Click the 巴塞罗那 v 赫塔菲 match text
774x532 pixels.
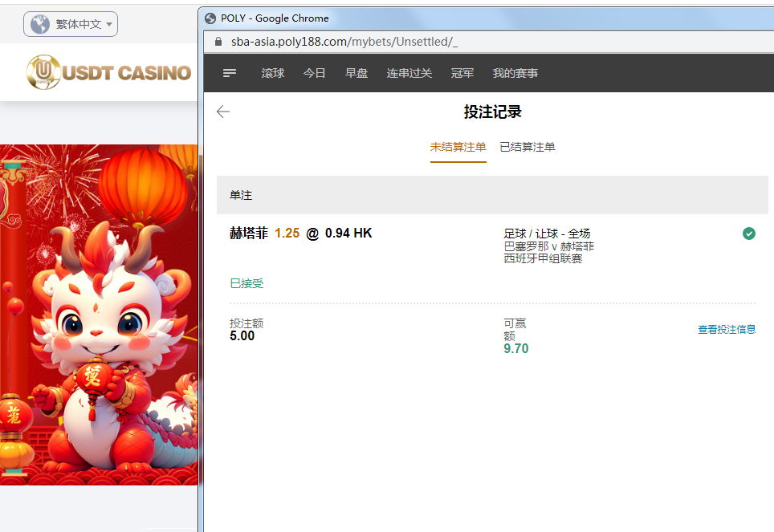(549, 246)
